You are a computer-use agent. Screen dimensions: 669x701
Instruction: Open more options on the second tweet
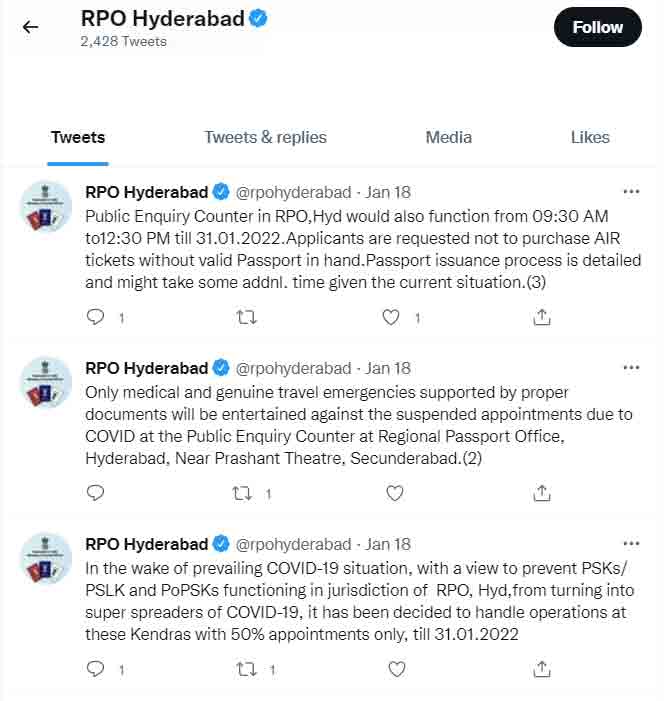click(631, 367)
